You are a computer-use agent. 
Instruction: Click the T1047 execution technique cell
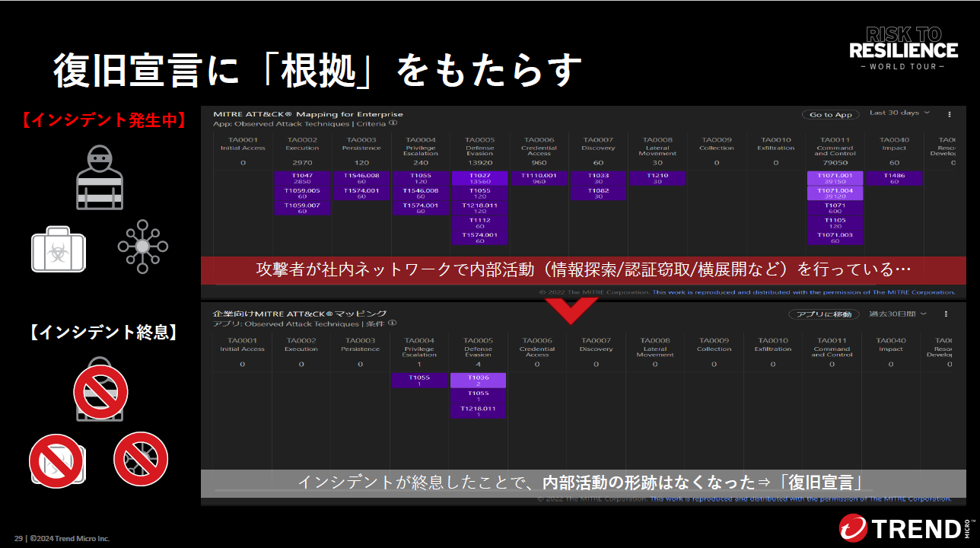pyautogui.click(x=302, y=178)
